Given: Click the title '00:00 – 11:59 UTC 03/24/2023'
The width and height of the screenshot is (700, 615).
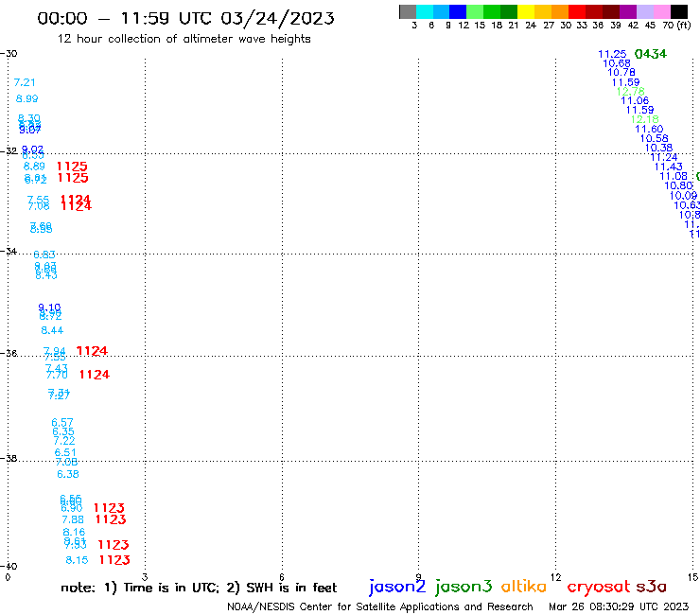Looking at the screenshot, I should tap(185, 18).
